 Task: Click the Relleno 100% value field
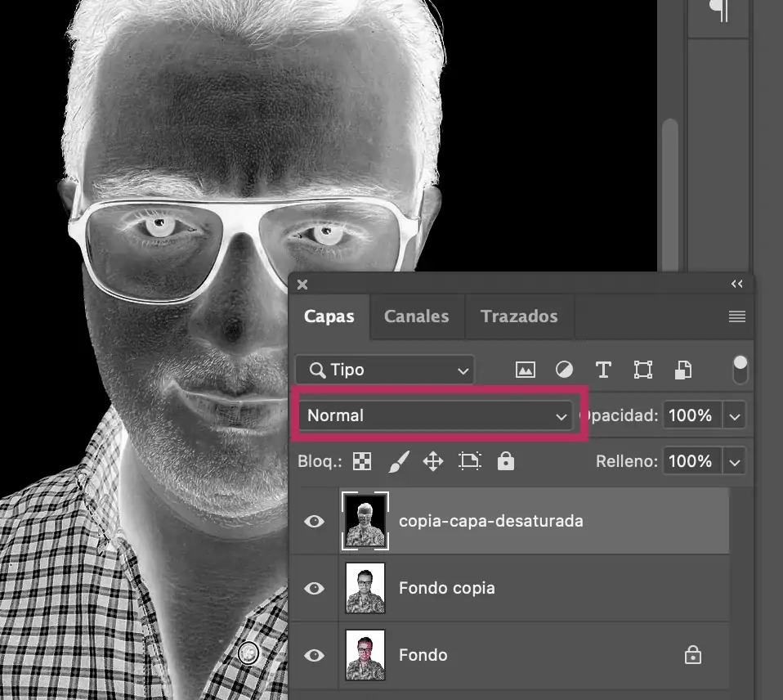click(692, 460)
